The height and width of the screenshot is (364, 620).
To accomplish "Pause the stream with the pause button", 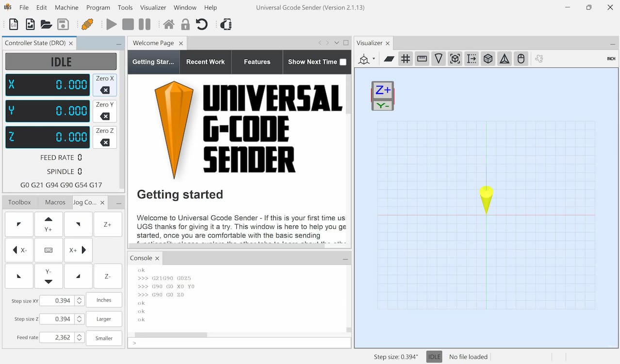I will (x=145, y=24).
